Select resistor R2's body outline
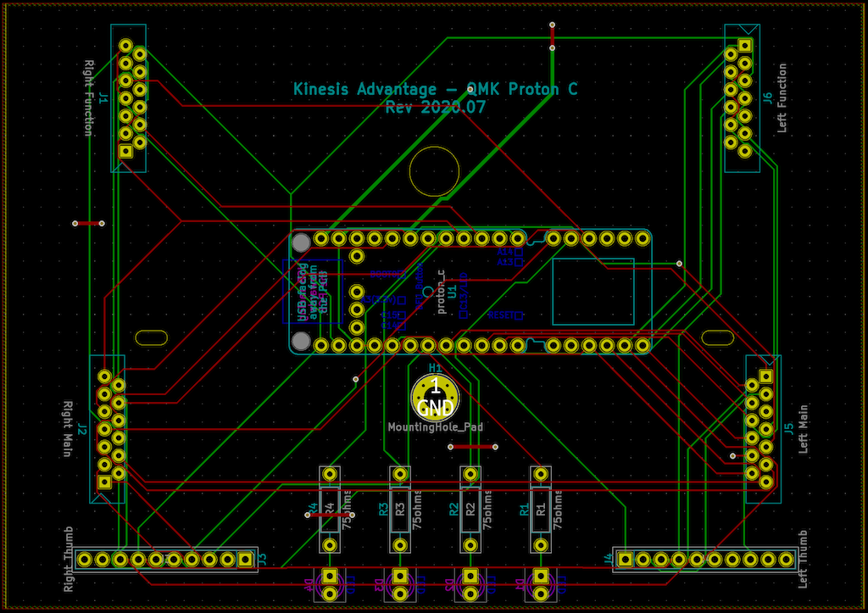The image size is (868, 613). 470,510
